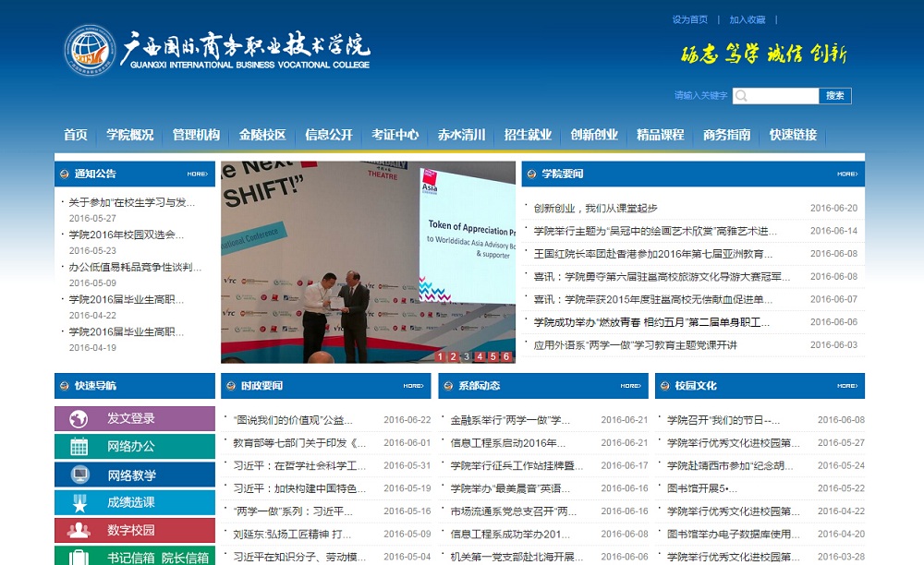Click MORE in 系部动态 panel
The height and width of the screenshot is (565, 924).
coord(630,386)
